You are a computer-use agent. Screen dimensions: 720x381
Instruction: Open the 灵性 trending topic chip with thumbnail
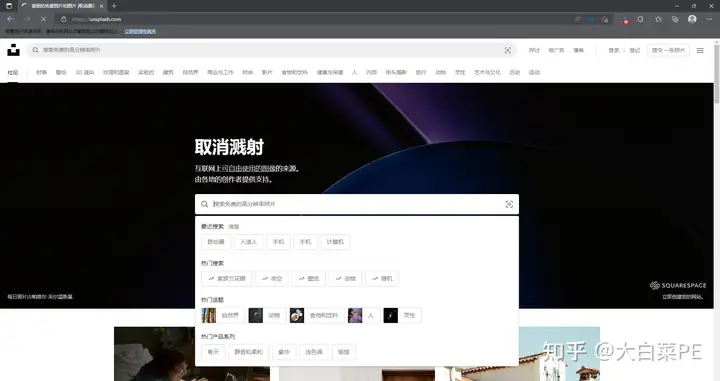(402, 315)
